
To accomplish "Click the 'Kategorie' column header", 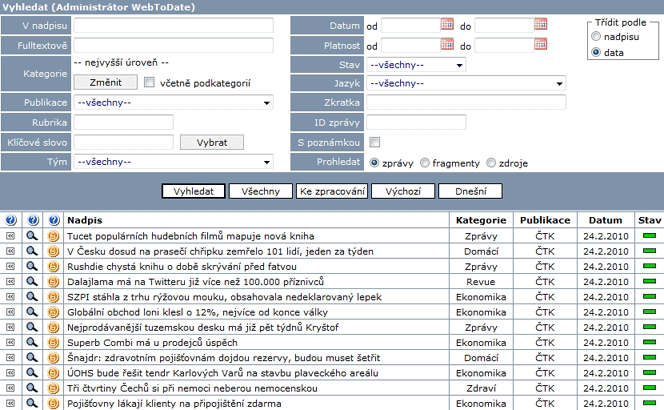I will point(480,219).
